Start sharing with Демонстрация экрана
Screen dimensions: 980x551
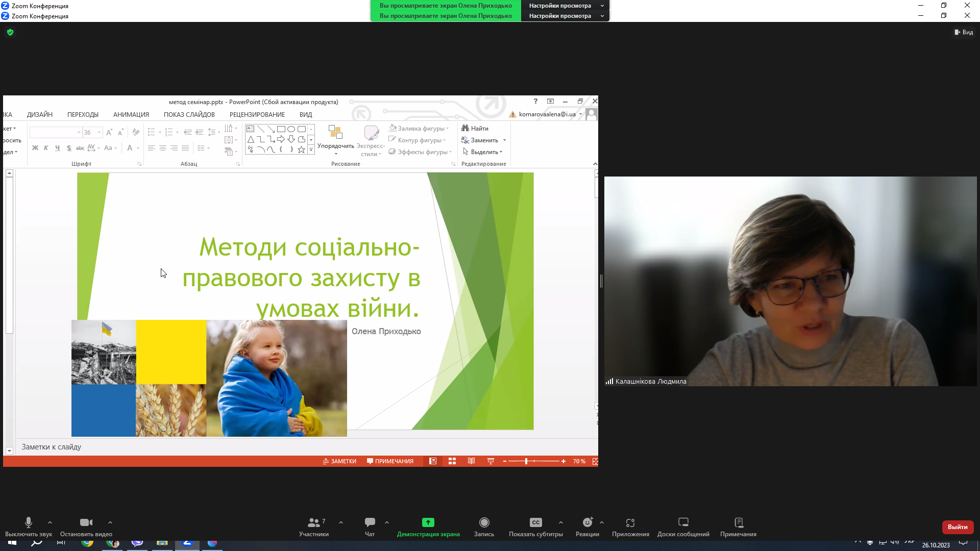click(428, 527)
